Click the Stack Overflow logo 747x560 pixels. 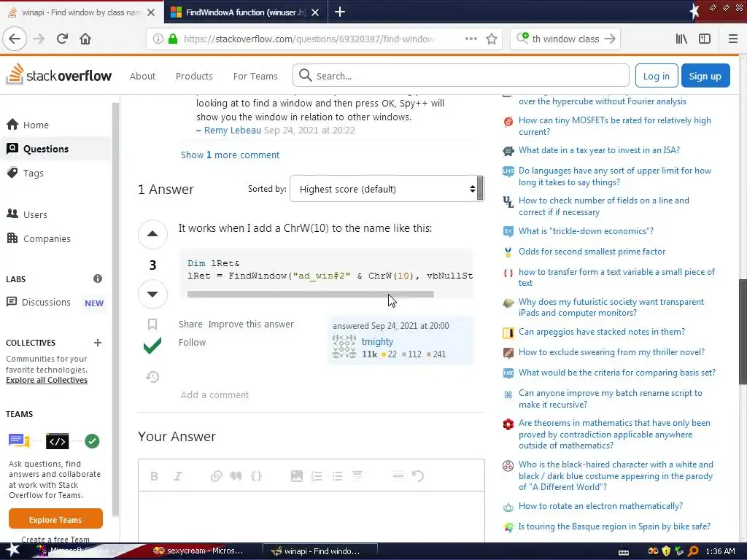[59, 75]
